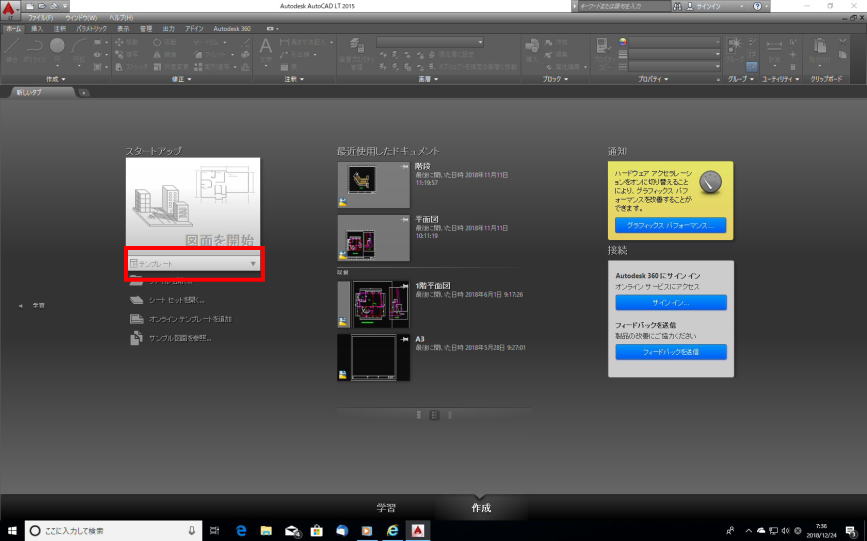Switch to the 表示 ribbon tab
867x541 pixels.
click(123, 28)
